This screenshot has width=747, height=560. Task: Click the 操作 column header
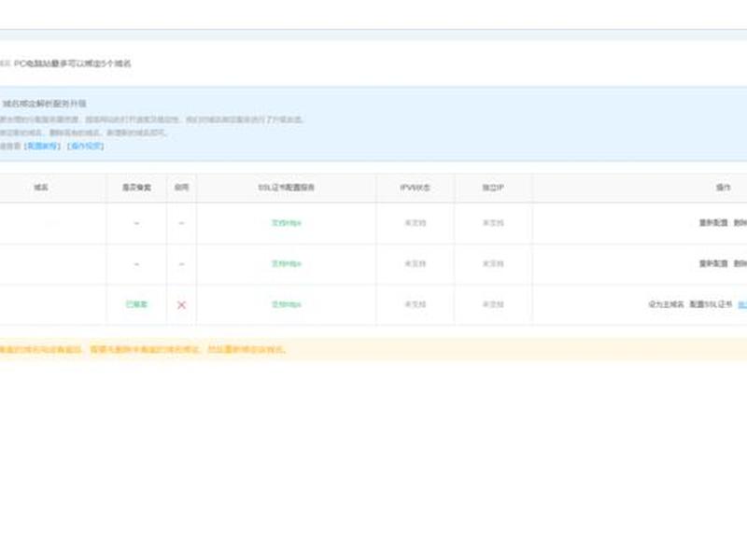point(723,188)
